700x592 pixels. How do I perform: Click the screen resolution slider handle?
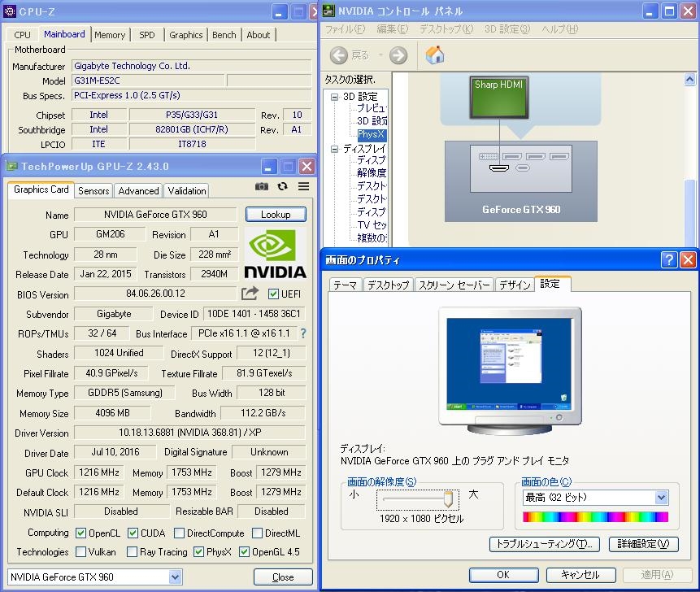point(447,498)
